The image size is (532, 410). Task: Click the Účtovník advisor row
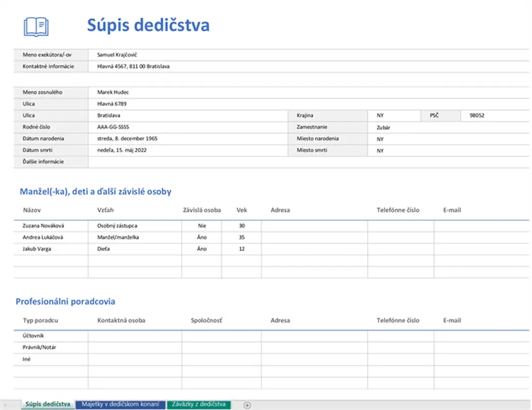click(51, 335)
